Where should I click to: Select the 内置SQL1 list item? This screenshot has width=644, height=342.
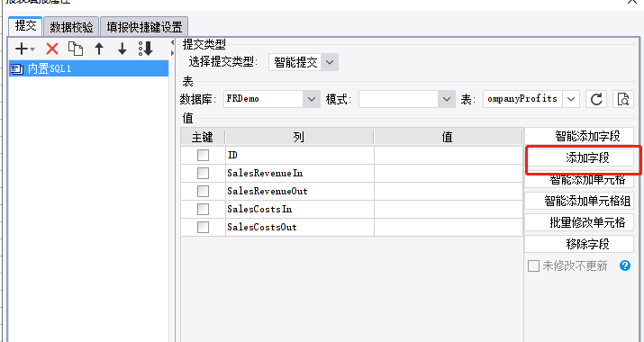(x=88, y=68)
